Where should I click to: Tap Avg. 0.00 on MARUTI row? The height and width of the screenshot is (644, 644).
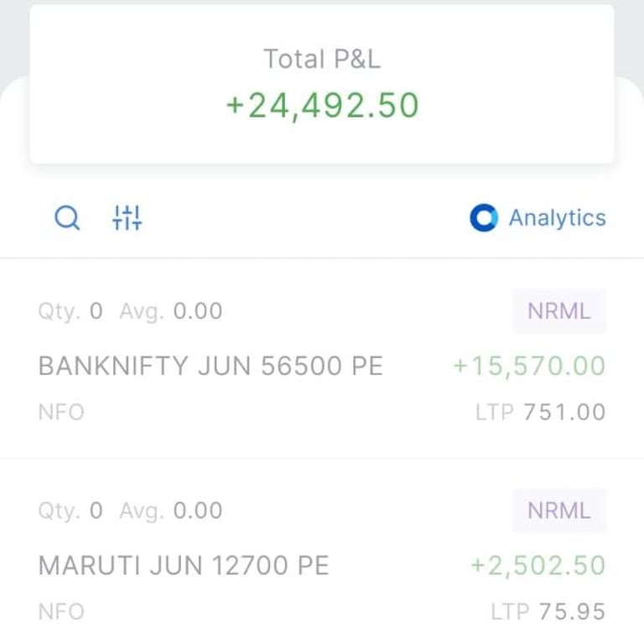pyautogui.click(x=171, y=511)
